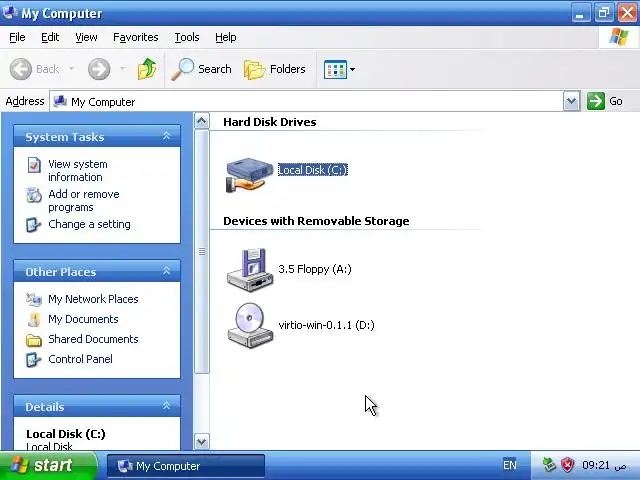Open the Search magnifier tool
640x480 pixels.
point(201,69)
